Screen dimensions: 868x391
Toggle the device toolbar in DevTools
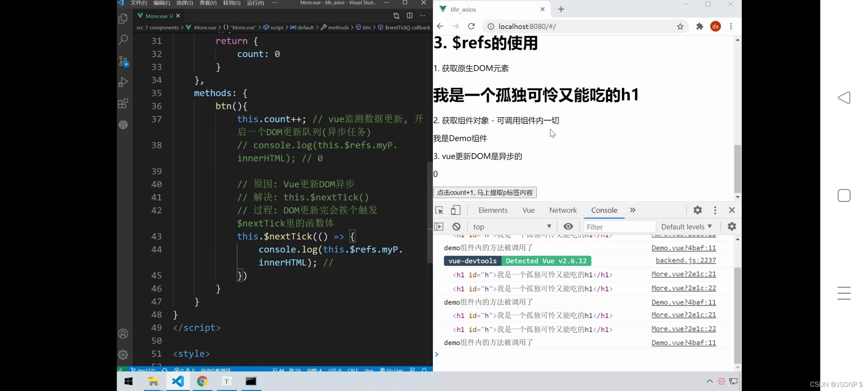tap(455, 210)
